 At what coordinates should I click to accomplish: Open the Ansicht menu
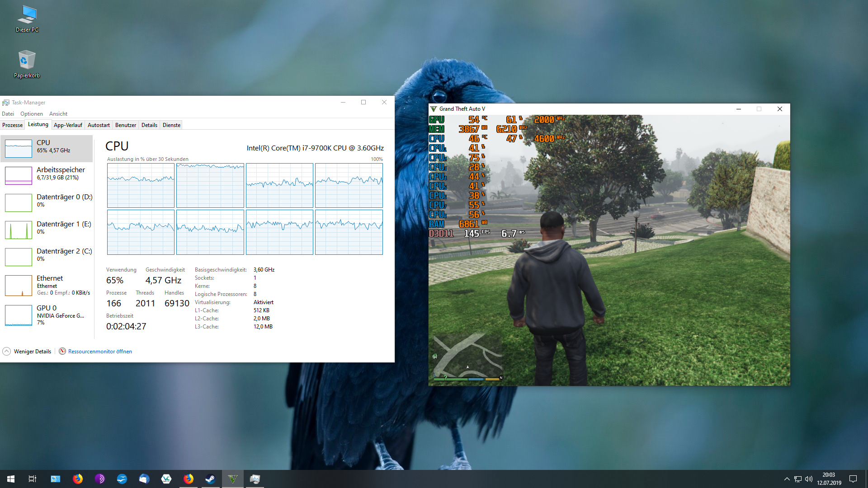pyautogui.click(x=58, y=114)
